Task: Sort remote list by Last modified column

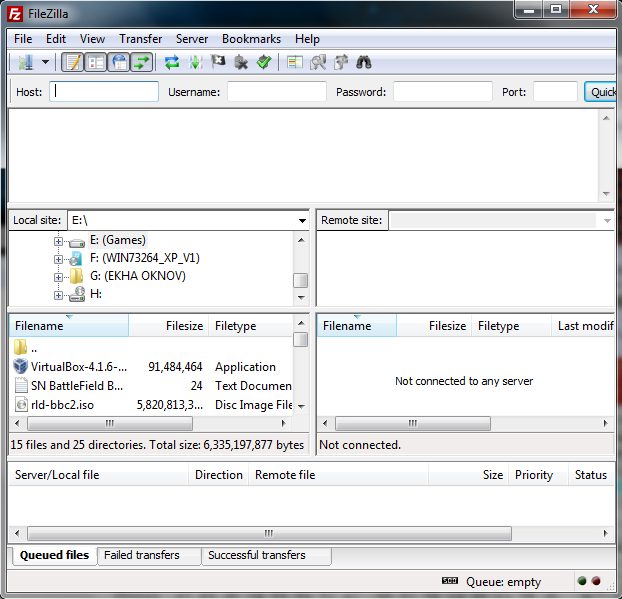Action: coord(583,326)
